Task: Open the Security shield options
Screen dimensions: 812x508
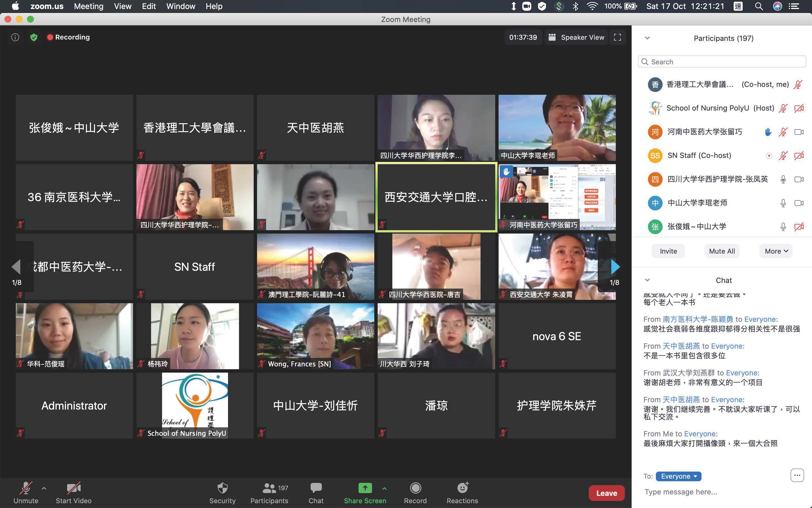Action: coord(222,488)
